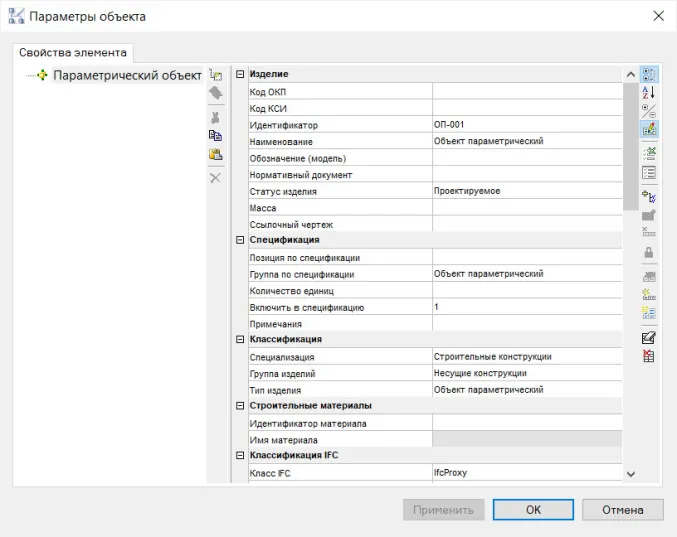The width and height of the screenshot is (677, 537).
Task: Collapse the Изделие section
Action: coord(240,75)
